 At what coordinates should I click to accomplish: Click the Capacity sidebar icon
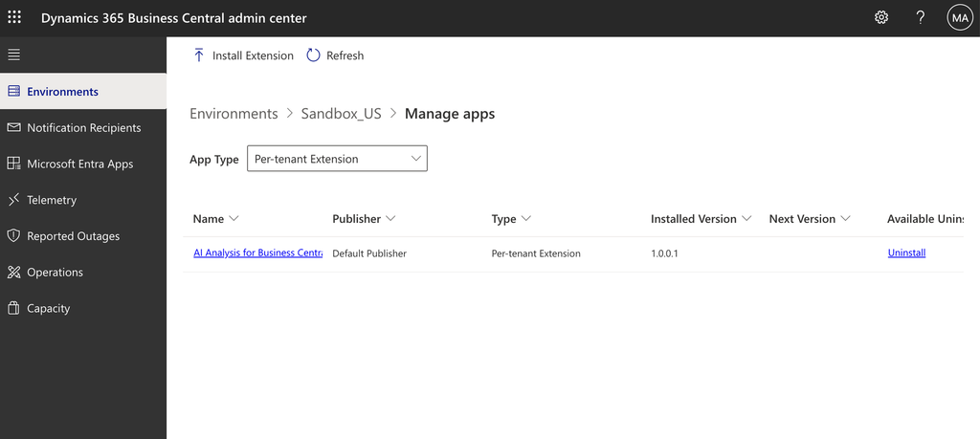click(13, 309)
